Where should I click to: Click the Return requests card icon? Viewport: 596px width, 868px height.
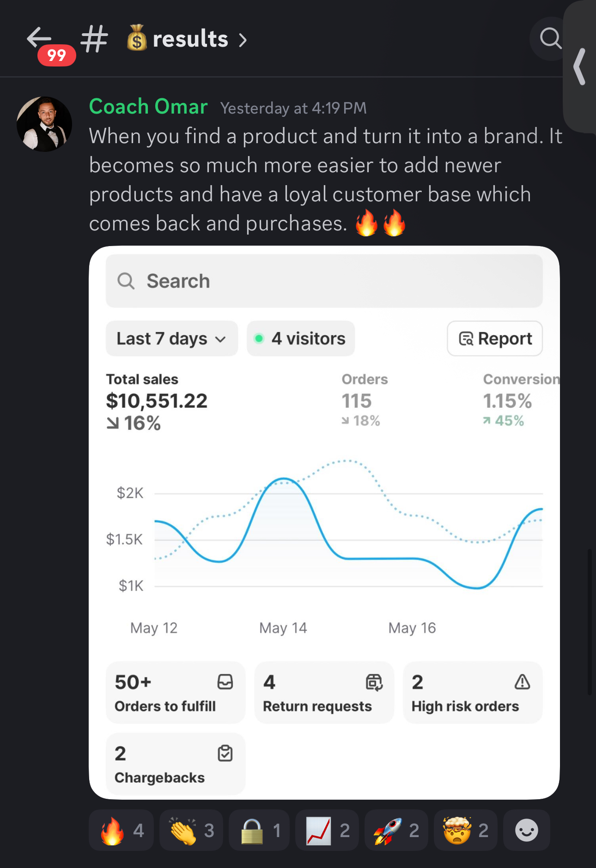[374, 682]
